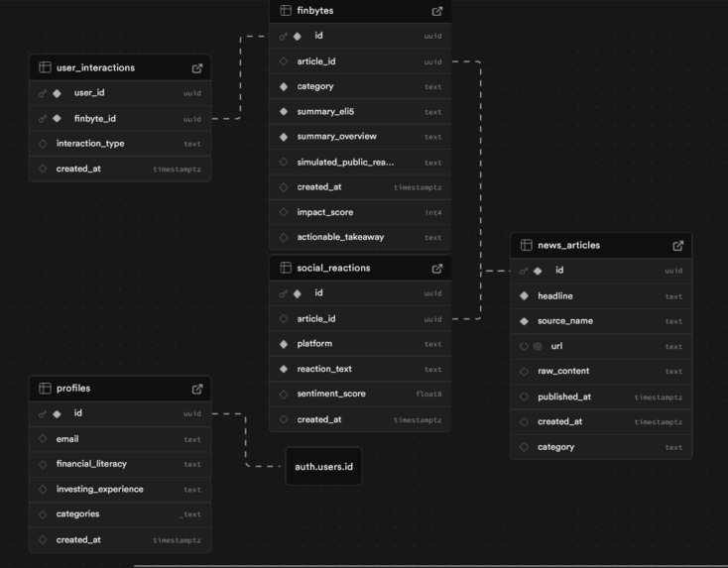Click category column in news_articles table
This screenshot has width=728, height=568.
[601, 447]
